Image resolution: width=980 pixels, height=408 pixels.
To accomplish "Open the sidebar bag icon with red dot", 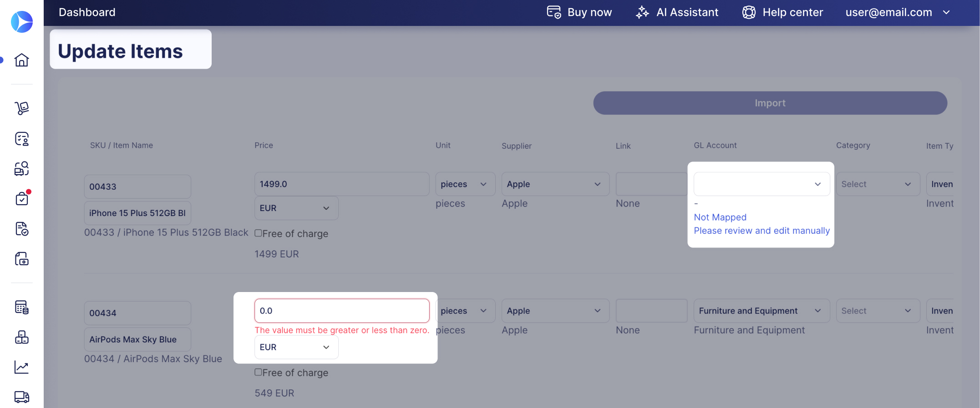I will 21,198.
